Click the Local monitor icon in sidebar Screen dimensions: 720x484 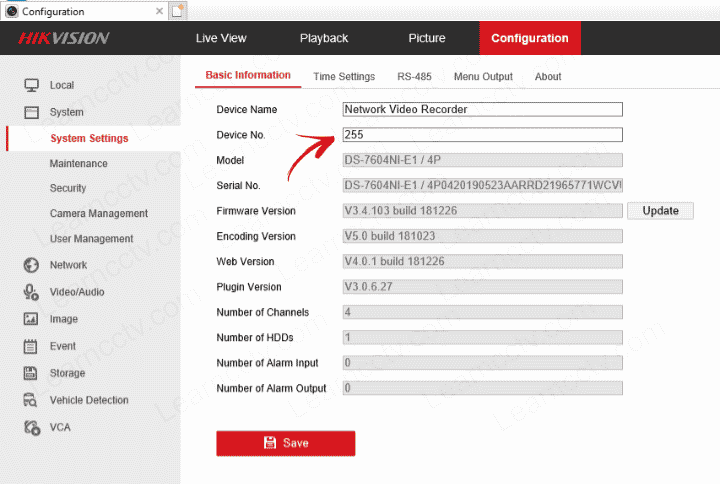pyautogui.click(x=31, y=86)
